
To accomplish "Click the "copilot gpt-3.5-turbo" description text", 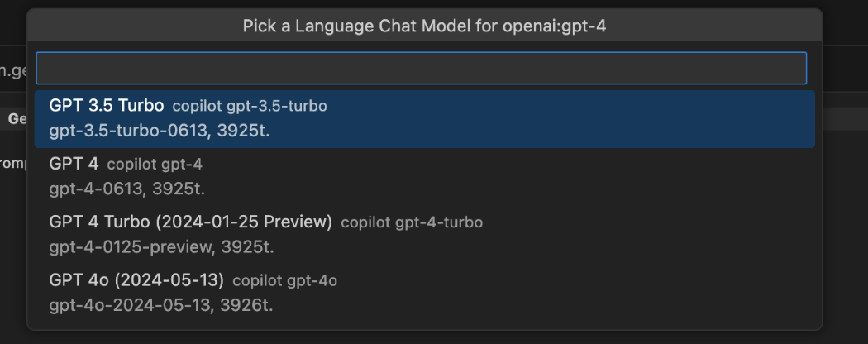I will (250, 107).
